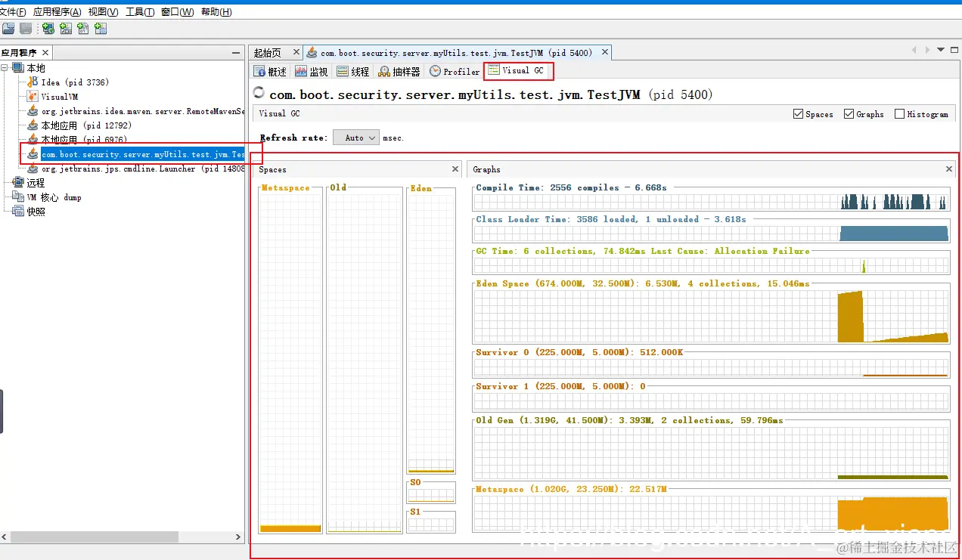Switch to the 起始页 tab
Viewport: 962px width, 560px height.
tap(268, 52)
